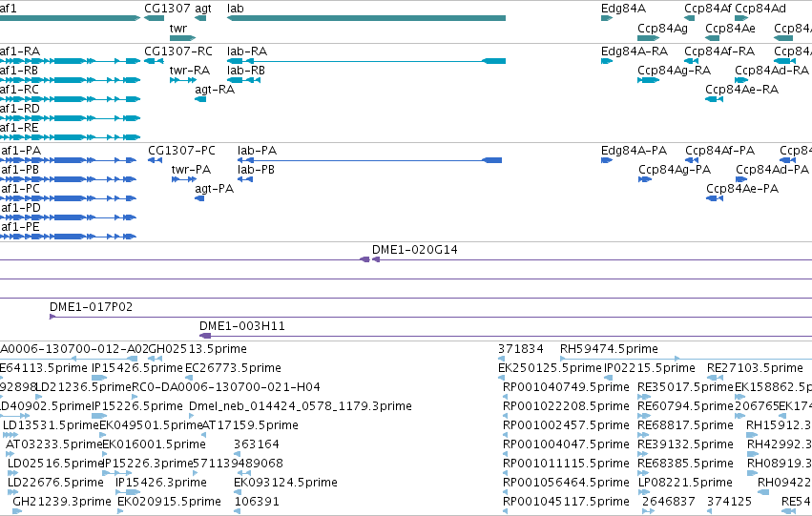This screenshot has width=812, height=516.
Task: Click the Ccp84Af-PA protein label
Action: click(x=719, y=151)
